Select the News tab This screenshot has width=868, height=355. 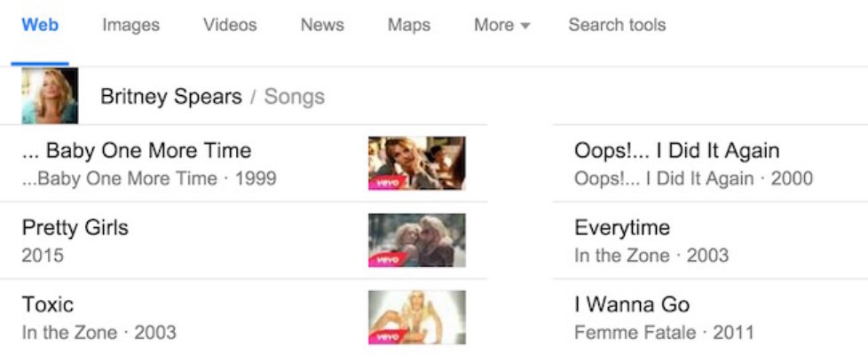(x=322, y=26)
